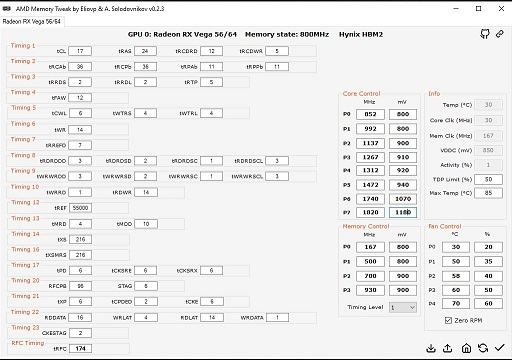Click the CKESTAG value field
This screenshot has width=512, height=360.
[x=80, y=333]
